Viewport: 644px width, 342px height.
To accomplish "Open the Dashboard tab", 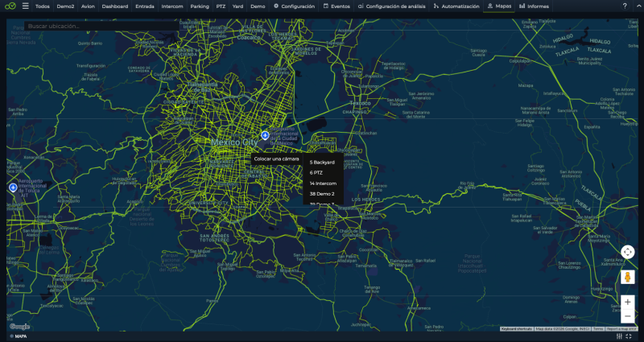I will click(x=115, y=6).
